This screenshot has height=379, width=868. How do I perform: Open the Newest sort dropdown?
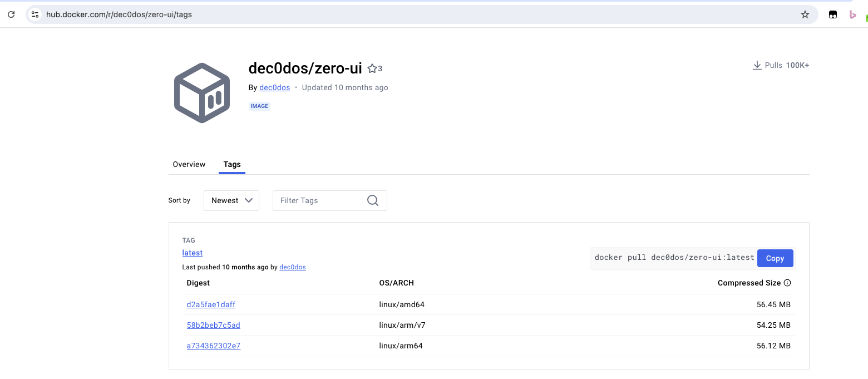(x=231, y=200)
